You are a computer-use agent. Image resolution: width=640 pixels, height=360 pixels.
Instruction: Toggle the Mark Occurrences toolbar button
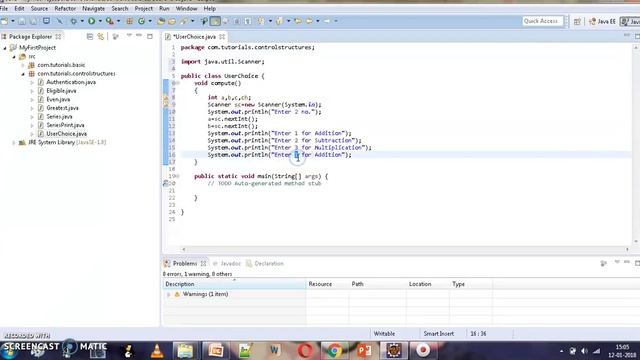[215, 21]
